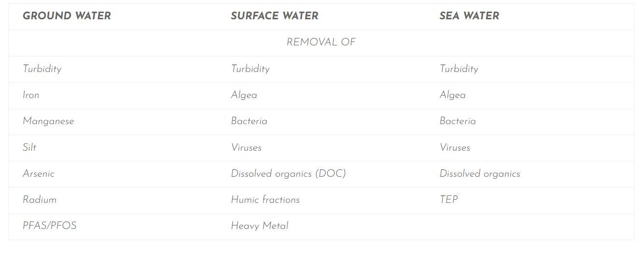Click the Manganese cell
This screenshot has width=644, height=268.
coord(48,121)
